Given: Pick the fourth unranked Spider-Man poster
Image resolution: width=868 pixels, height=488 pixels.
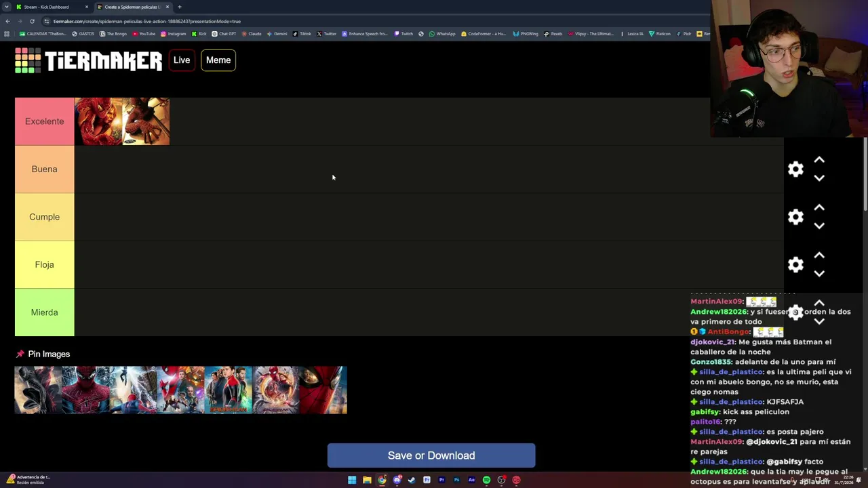Looking at the screenshot, I should click(181, 390).
